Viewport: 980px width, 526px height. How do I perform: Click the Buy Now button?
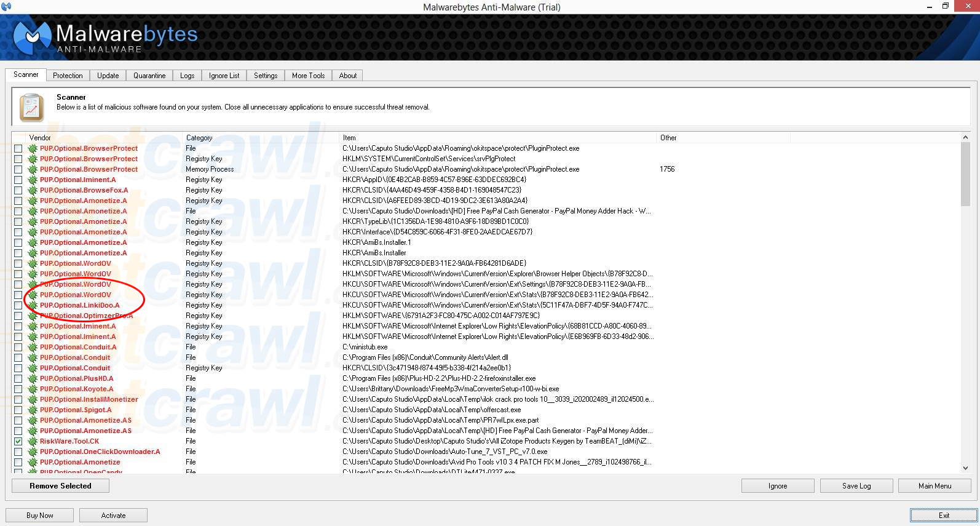tap(39, 516)
